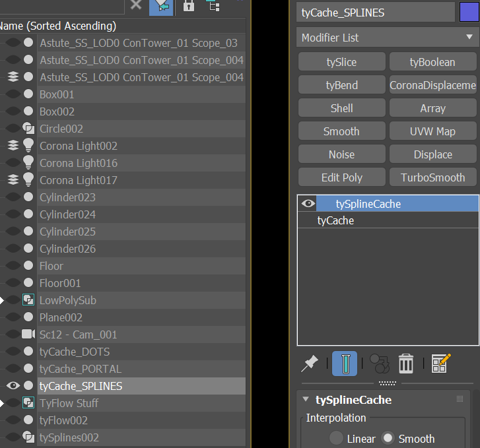Screen dimensions: 480x448
Task: Add the Shell modifier
Action: [x=341, y=108]
